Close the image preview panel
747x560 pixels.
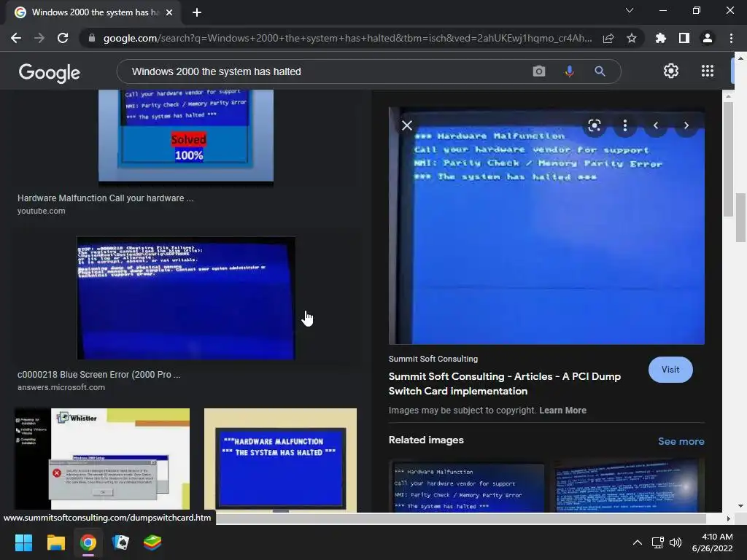407,125
